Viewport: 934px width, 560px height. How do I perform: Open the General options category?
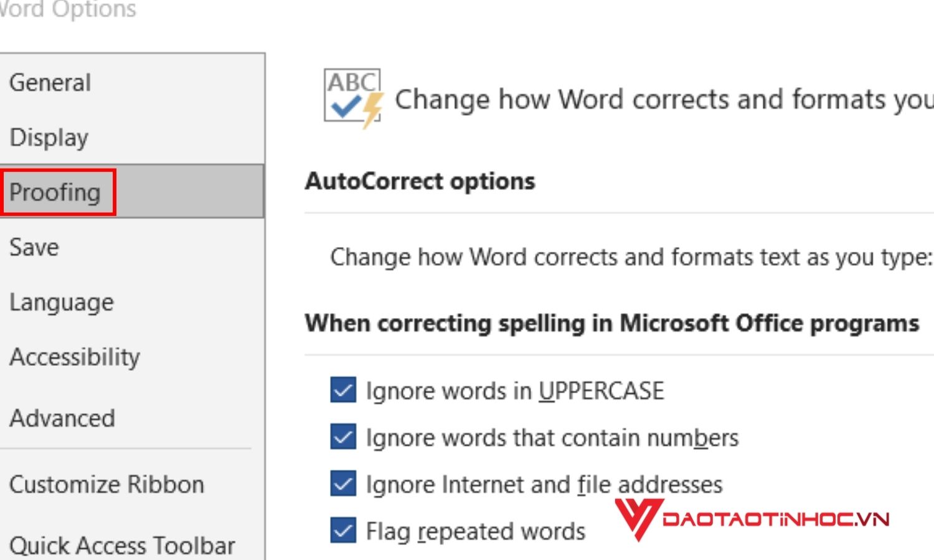point(50,83)
